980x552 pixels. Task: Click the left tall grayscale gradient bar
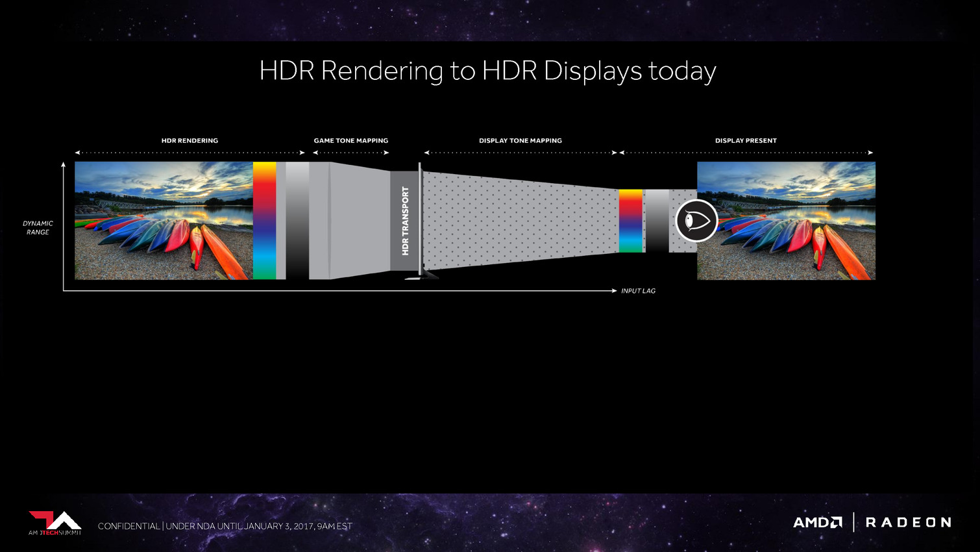tap(297, 221)
